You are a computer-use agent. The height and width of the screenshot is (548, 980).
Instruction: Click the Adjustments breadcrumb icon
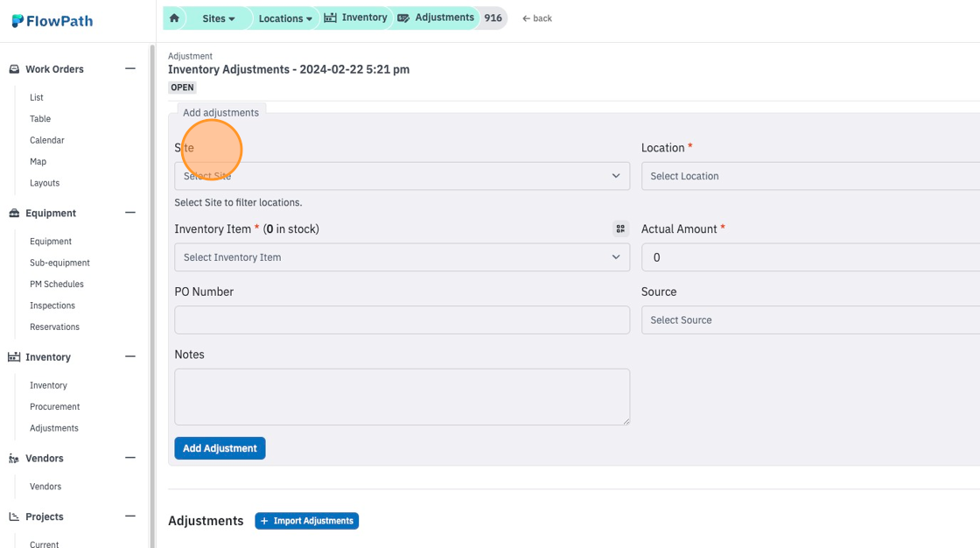[x=403, y=18]
